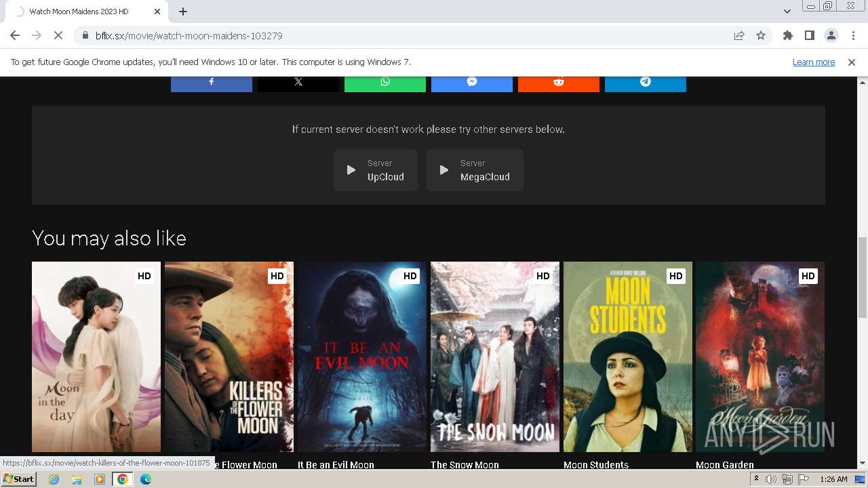The height and width of the screenshot is (488, 868).
Task: Go back to the previous page
Action: point(15,35)
